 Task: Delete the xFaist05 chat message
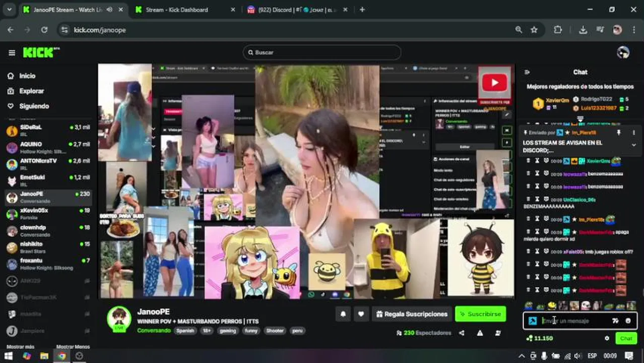point(528,251)
